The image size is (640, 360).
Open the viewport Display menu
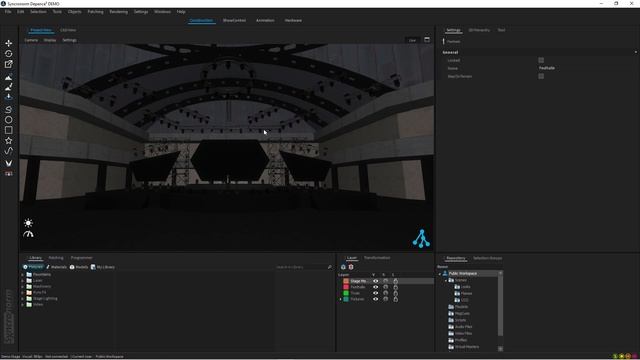point(50,40)
